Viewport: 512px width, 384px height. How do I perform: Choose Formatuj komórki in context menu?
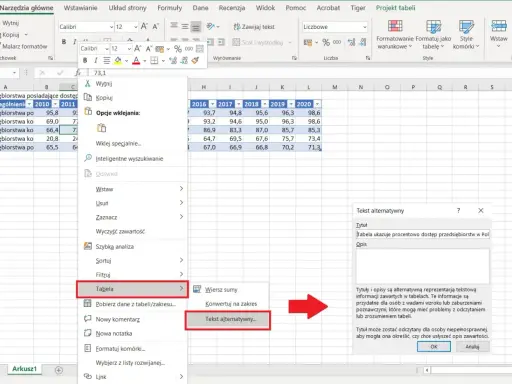(120, 349)
